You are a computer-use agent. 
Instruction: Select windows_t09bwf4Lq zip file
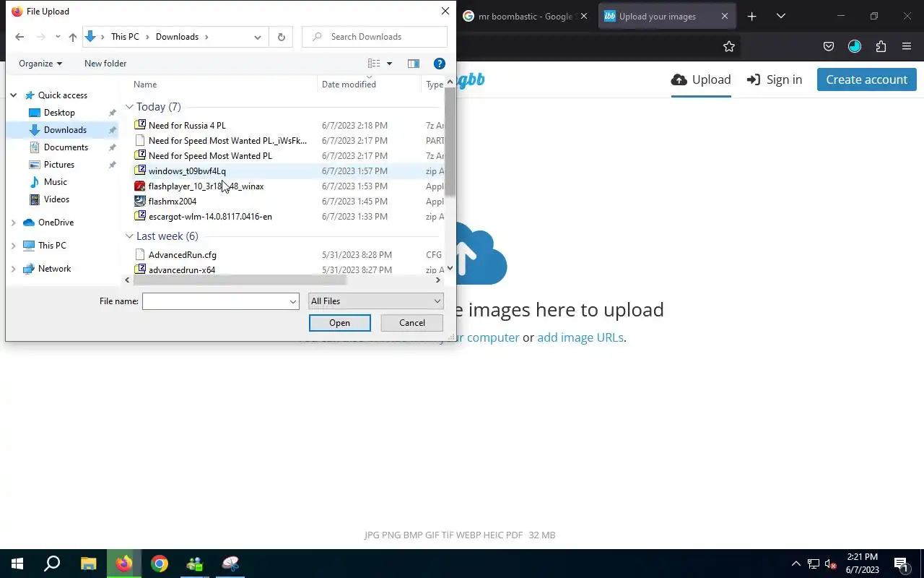tap(187, 171)
